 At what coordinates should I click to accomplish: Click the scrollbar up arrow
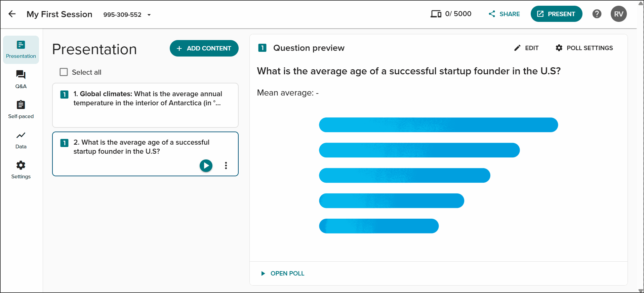tap(640, 3)
